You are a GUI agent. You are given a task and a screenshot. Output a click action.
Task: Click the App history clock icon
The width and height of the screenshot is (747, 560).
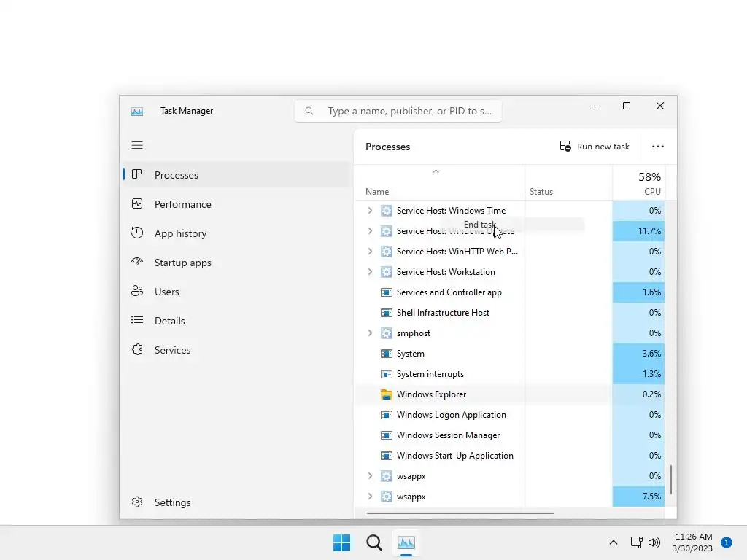pyautogui.click(x=137, y=233)
